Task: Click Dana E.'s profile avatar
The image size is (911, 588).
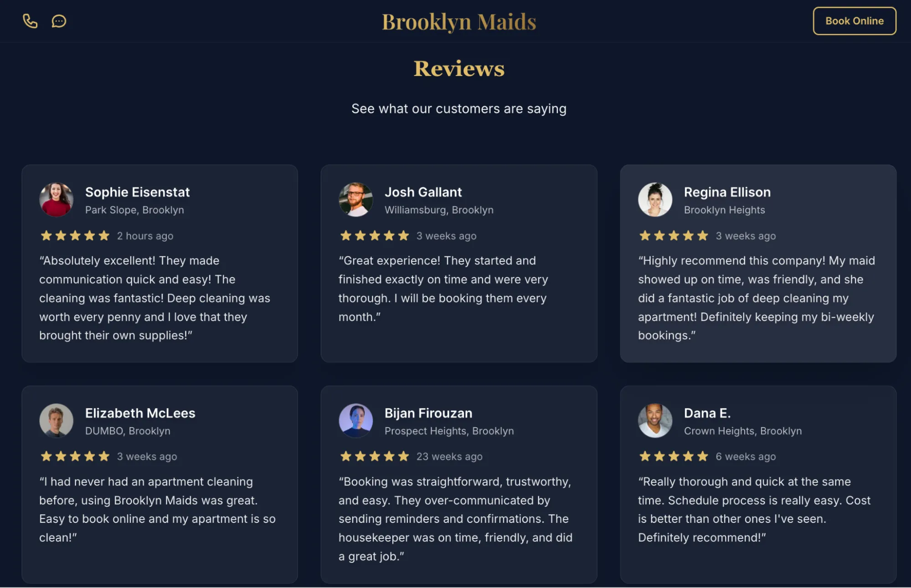Action: [x=655, y=420]
